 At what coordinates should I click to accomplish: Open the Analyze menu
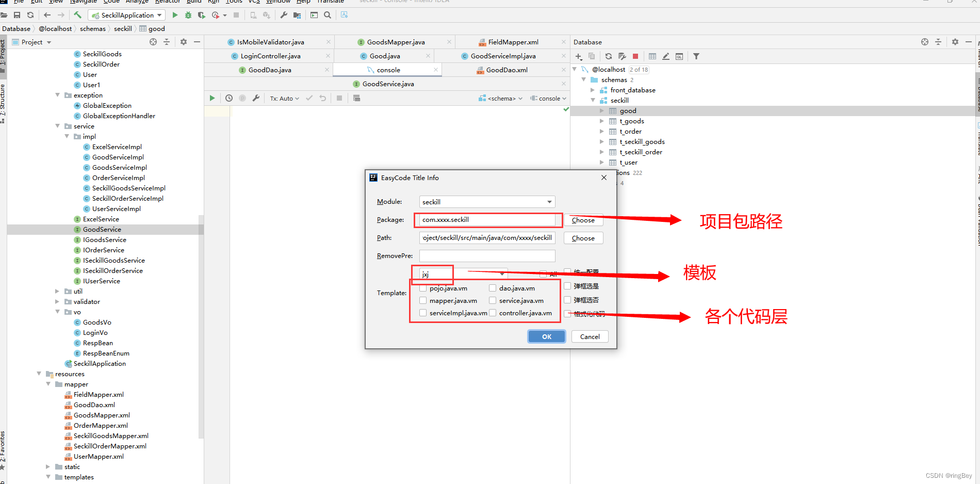(x=137, y=2)
